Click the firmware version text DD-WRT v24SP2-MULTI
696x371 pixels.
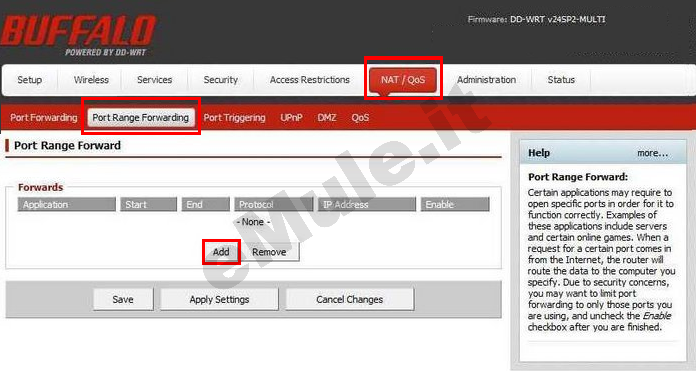(558, 20)
